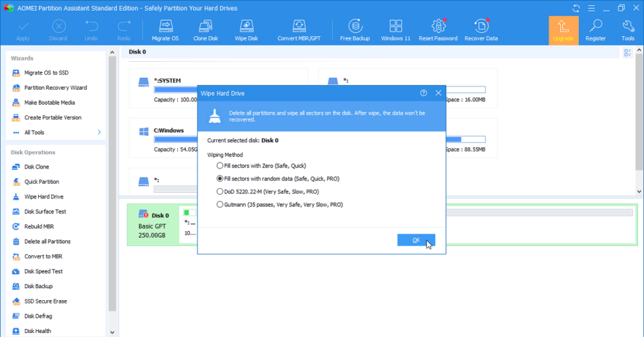Click the Redo toolbar button

click(x=123, y=30)
